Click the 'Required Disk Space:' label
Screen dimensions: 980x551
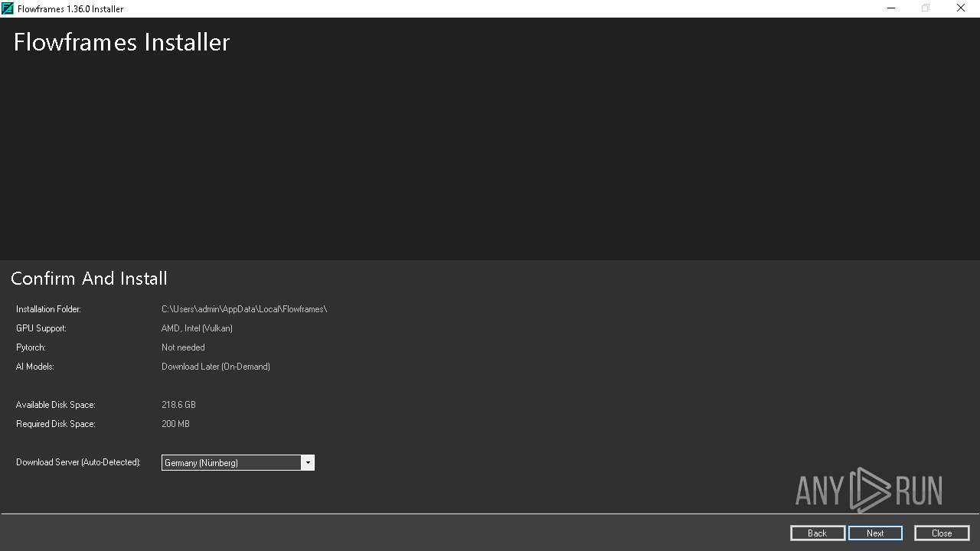pyautogui.click(x=56, y=424)
